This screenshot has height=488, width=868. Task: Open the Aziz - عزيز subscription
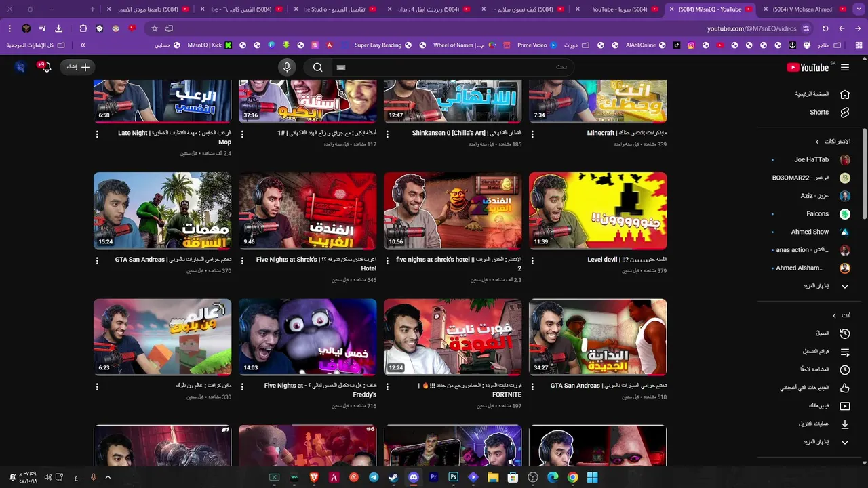[x=810, y=196]
